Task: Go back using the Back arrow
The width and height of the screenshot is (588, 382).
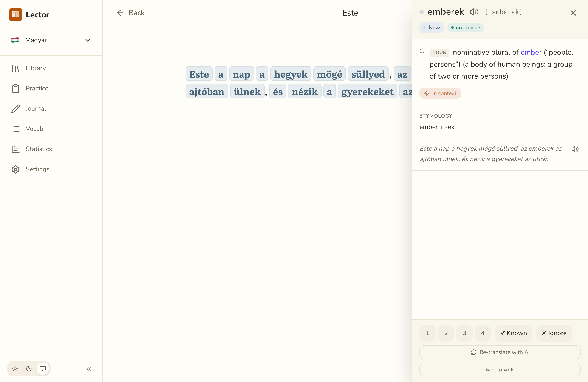Action: (130, 13)
